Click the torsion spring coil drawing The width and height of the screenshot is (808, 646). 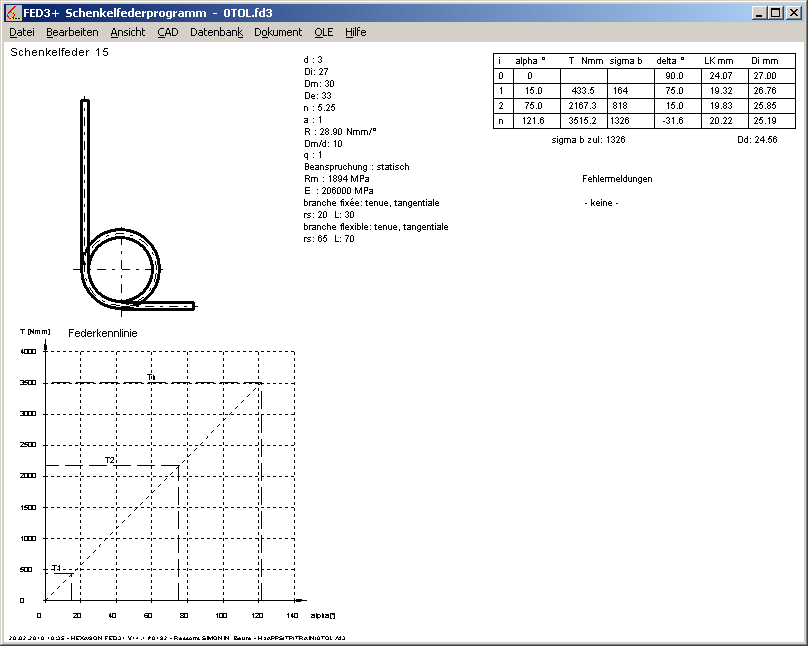point(123,268)
